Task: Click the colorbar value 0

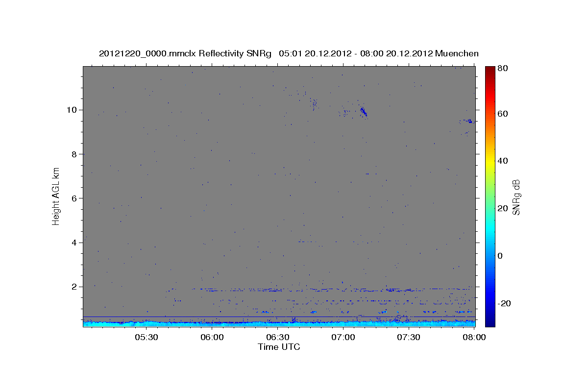Action: (x=501, y=256)
